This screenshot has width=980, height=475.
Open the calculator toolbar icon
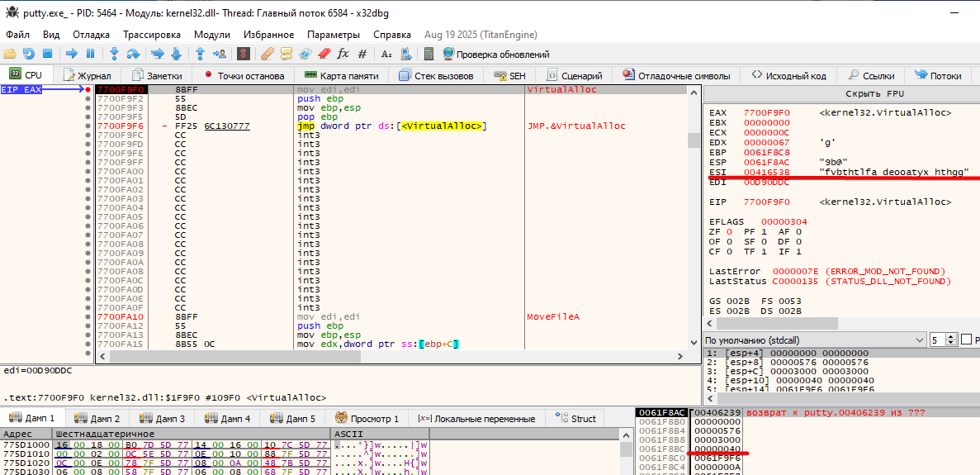click(428, 54)
